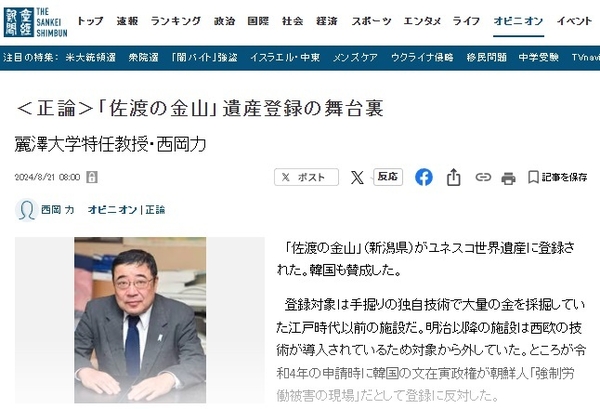Share article on X icon
Image resolution: width=600 pixels, height=409 pixels.
point(357,178)
